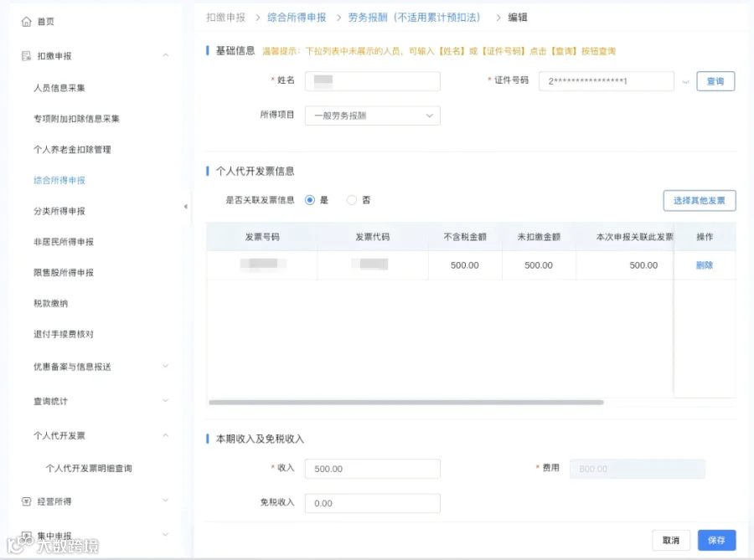Screen dimensions: 754x560
Task: Focus the 免税收入 input field
Action: point(372,503)
